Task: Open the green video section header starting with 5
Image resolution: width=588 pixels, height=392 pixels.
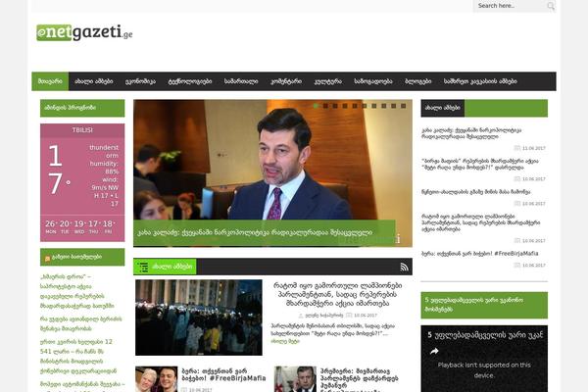Action: point(484,305)
